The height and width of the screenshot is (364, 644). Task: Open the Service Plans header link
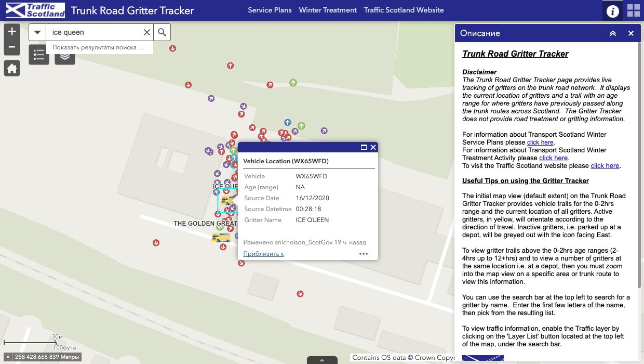coord(270,10)
